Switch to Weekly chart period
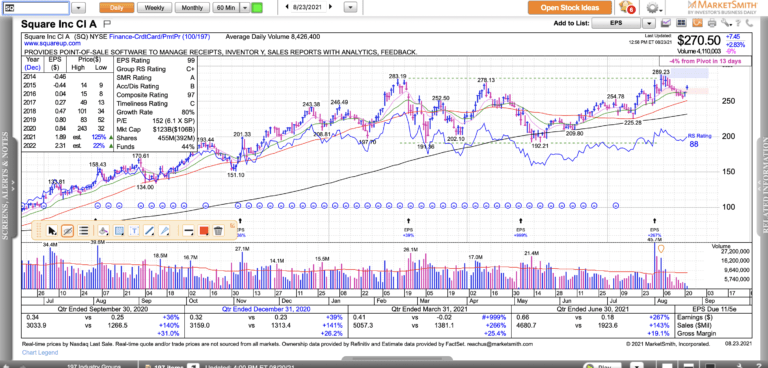The width and height of the screenshot is (768, 368). (154, 8)
